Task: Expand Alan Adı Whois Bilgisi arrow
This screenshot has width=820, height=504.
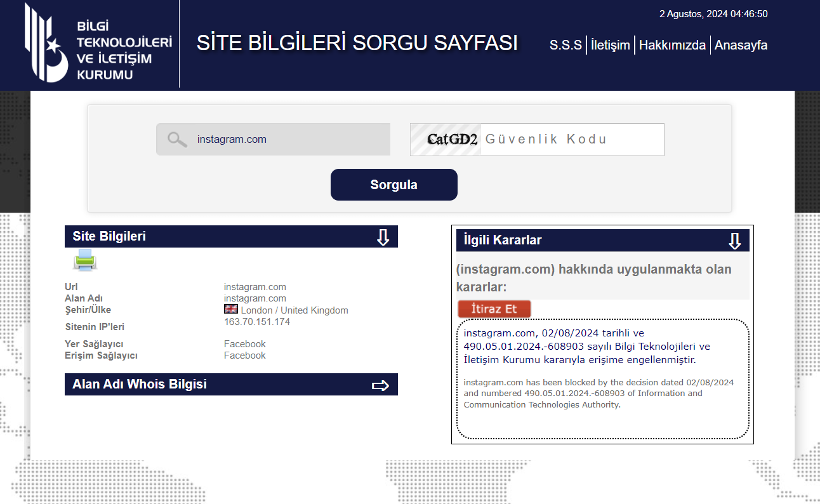Action: pos(380,385)
